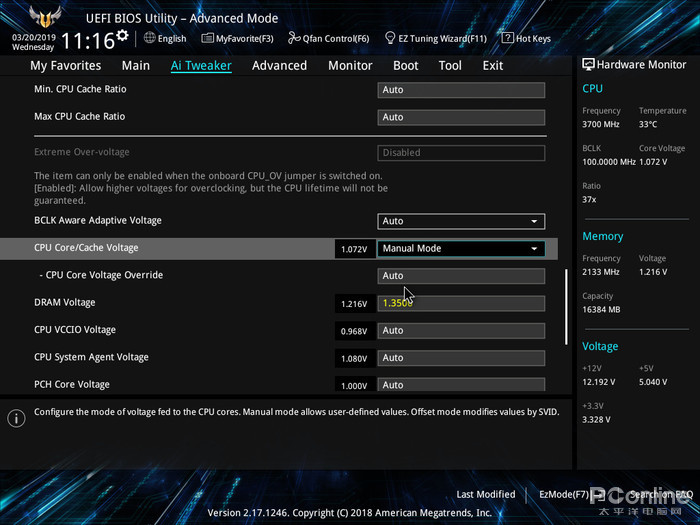Select the Extreme Over-voltage label
This screenshot has width=700, height=525.
pos(82,152)
